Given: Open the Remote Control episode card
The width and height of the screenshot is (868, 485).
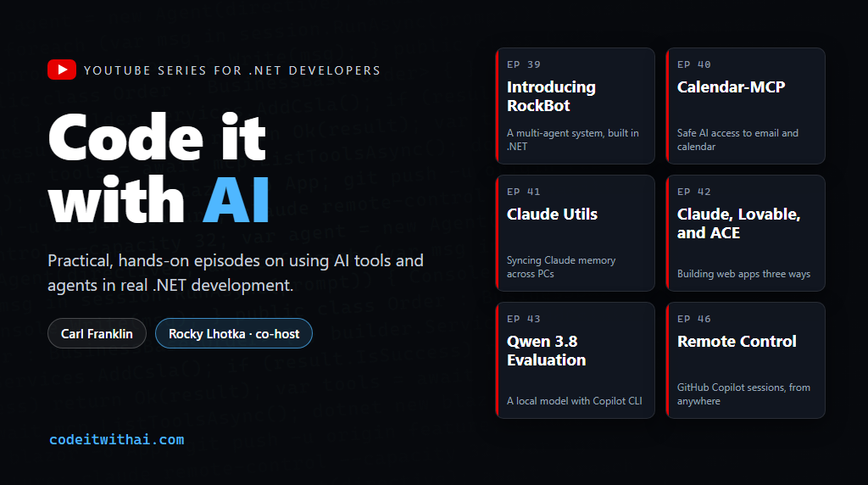Looking at the screenshot, I should 746,360.
